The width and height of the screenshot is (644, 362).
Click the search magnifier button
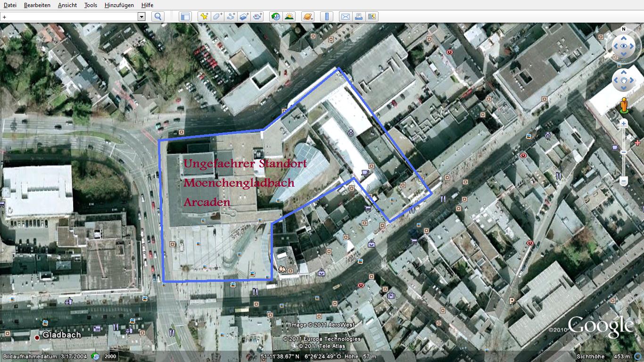(157, 16)
